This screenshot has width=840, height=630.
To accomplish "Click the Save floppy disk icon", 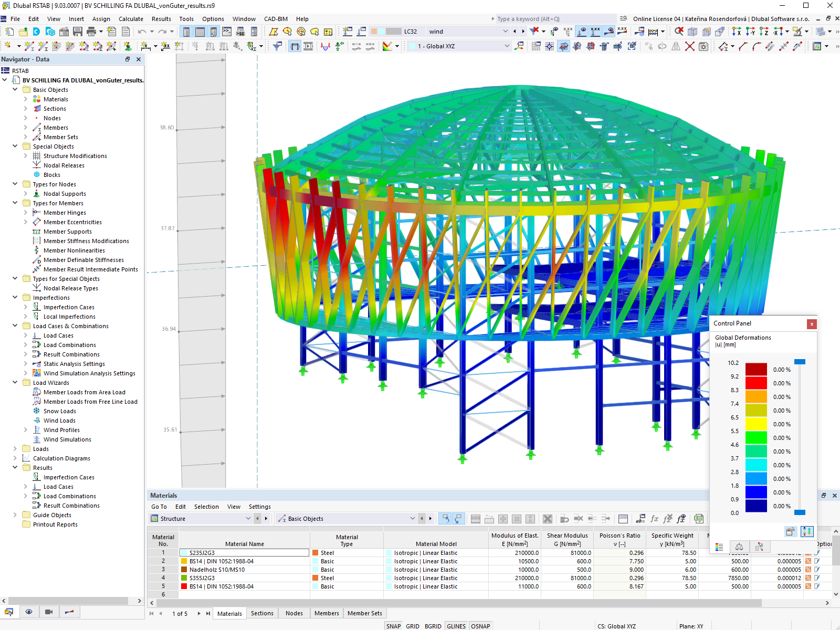I will click(x=78, y=31).
